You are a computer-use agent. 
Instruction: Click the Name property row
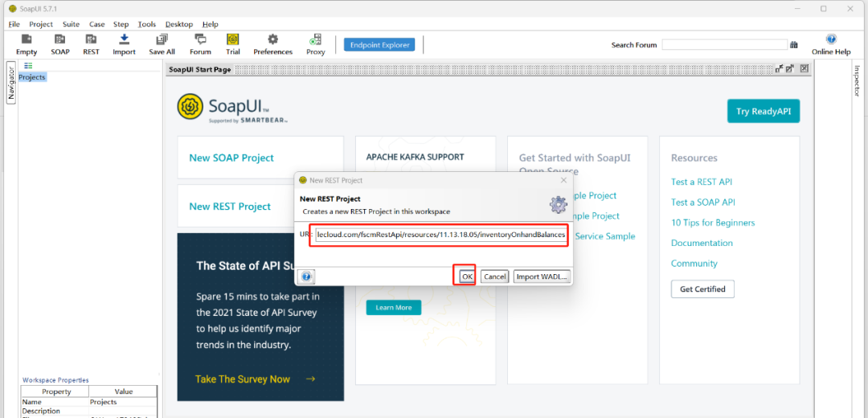tap(90, 401)
